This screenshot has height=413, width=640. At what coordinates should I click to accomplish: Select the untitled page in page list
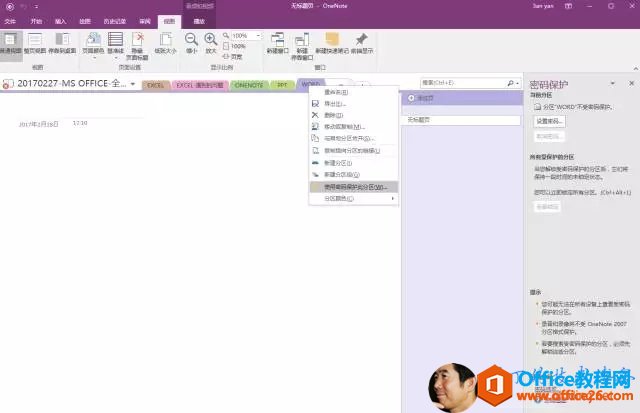[x=462, y=120]
